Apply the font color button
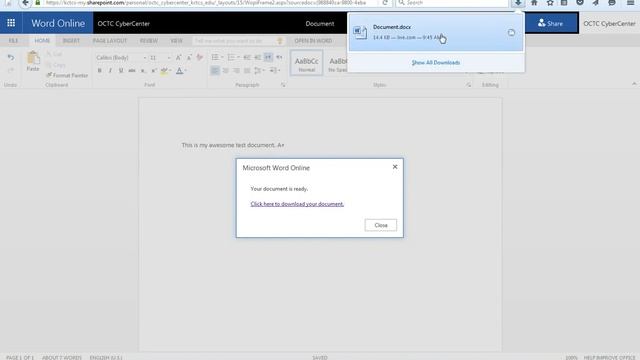 [179, 71]
